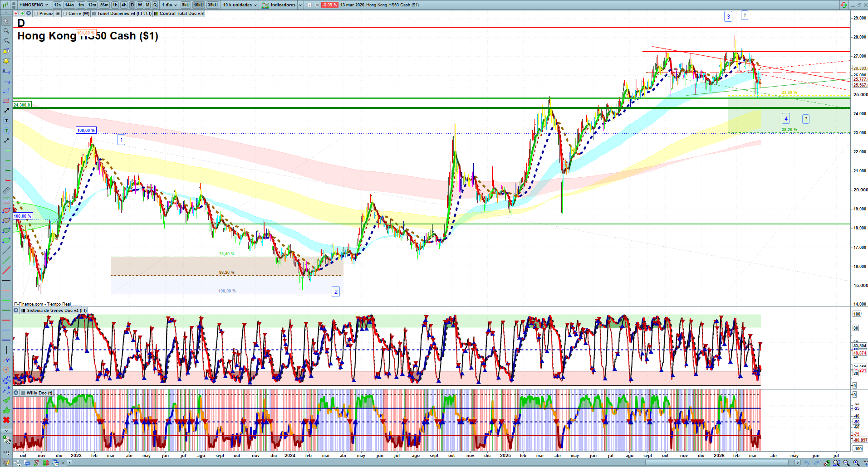Click the red X delete-drawings icon
The width and height of the screenshot is (868, 467).
[6, 420]
